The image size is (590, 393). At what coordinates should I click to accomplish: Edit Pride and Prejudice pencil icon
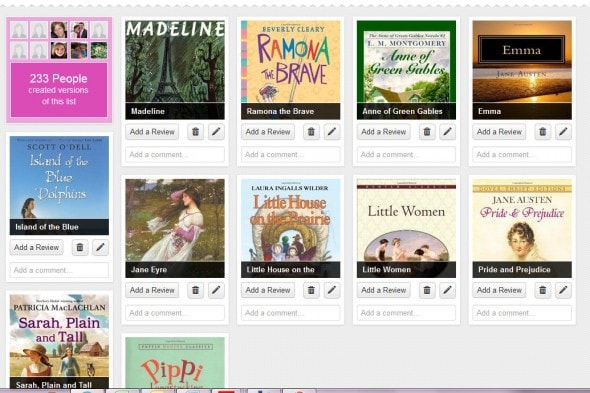point(563,290)
